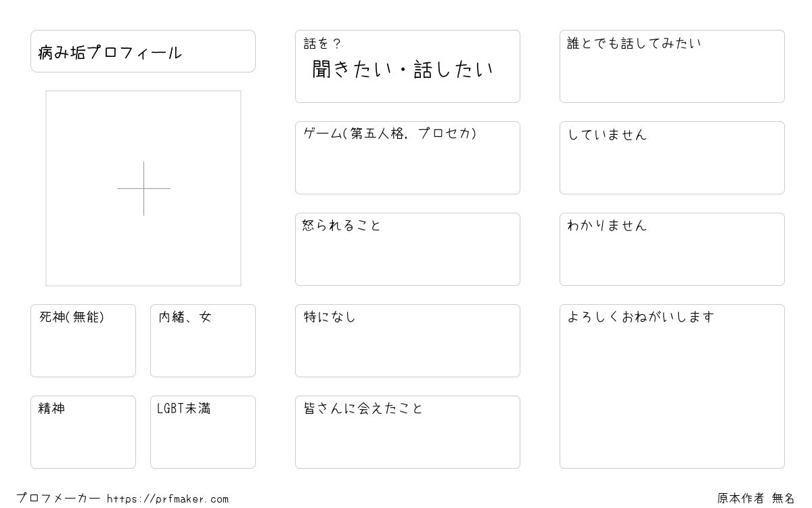Click the 原本作者 無名 credit text
This screenshot has height=508, width=812.
(757, 499)
